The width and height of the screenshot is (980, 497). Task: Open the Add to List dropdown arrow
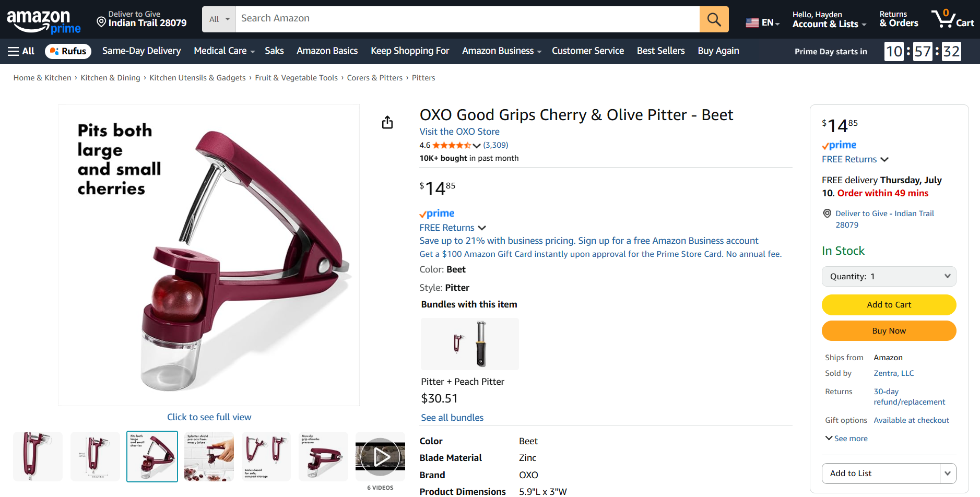[x=948, y=474]
